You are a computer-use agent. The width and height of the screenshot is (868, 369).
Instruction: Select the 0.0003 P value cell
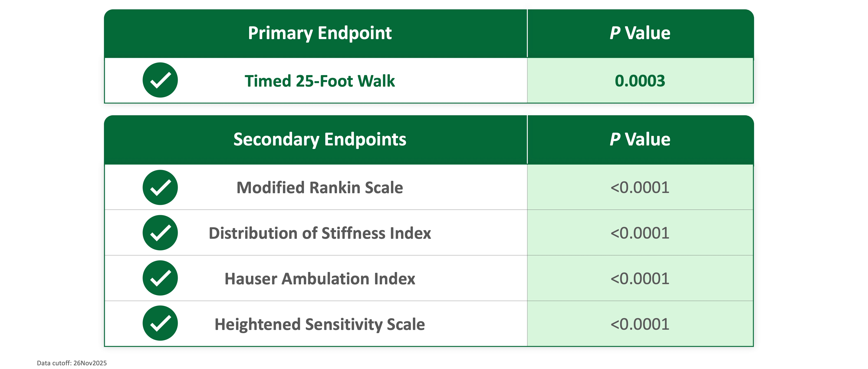(640, 81)
